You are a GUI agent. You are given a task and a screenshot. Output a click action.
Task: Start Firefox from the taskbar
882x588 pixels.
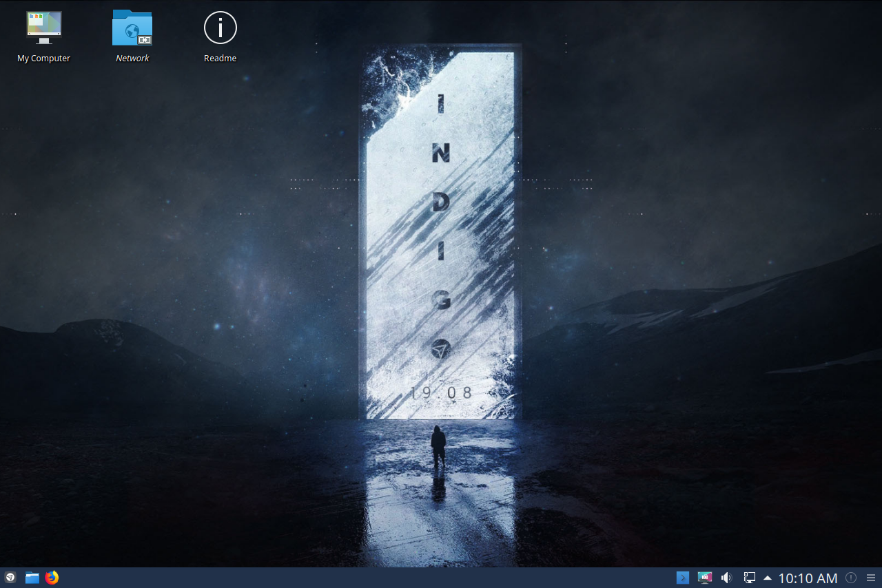coord(52,578)
